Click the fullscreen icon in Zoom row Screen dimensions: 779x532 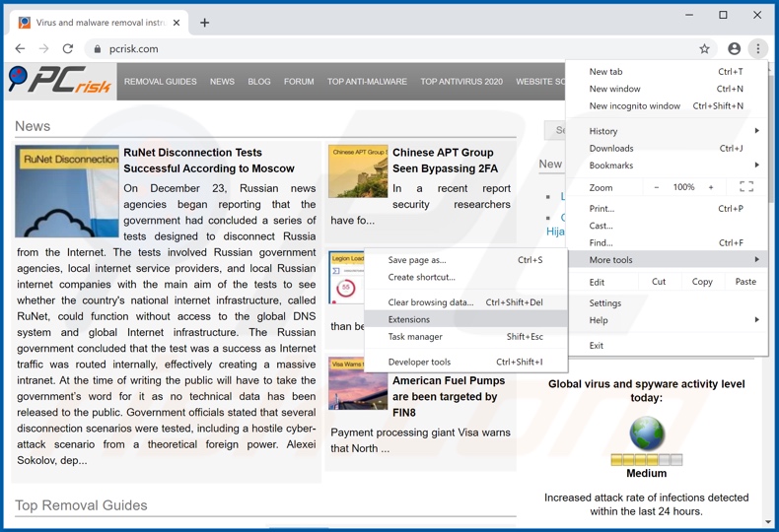pos(746,187)
